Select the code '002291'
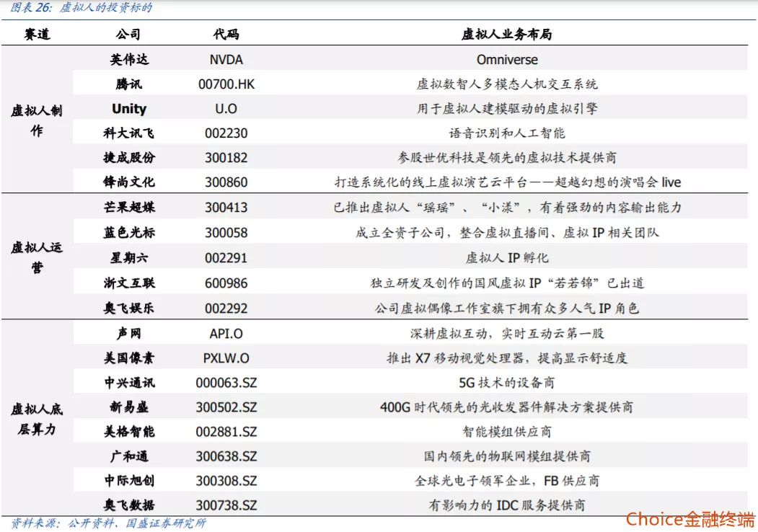Image resolution: width=758 pixels, height=532 pixels. pos(226,258)
